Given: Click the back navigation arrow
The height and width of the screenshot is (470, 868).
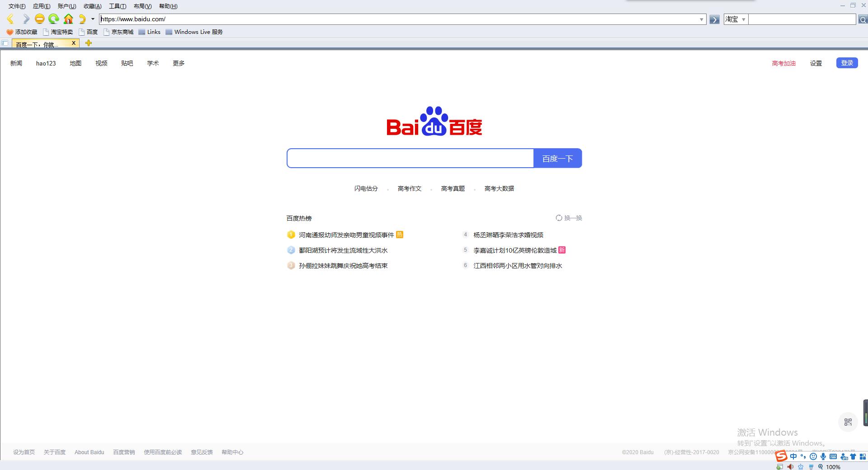Looking at the screenshot, I should coord(10,19).
